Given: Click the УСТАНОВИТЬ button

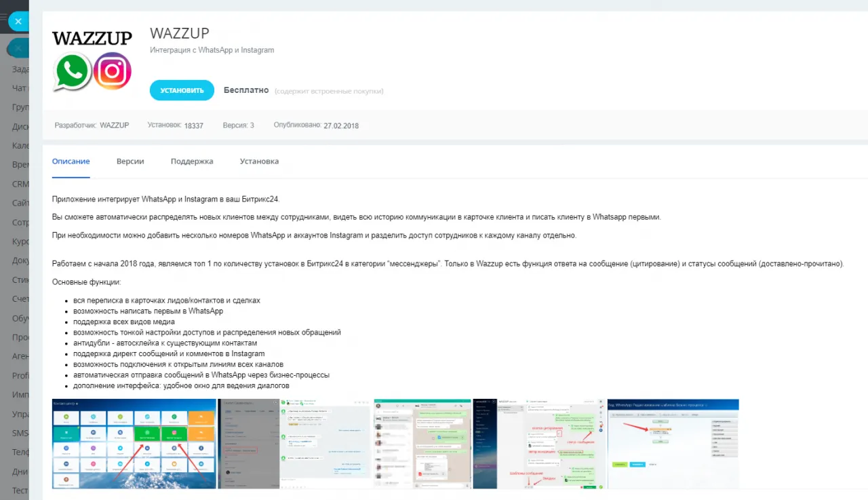Looking at the screenshot, I should 182,90.
